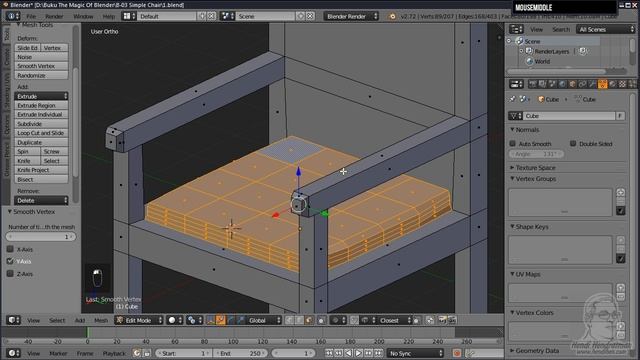Play the animation in reverse

pos(348,353)
